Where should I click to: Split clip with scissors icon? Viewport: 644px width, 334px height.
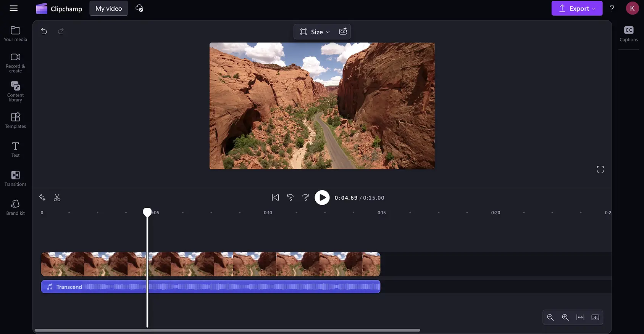[x=57, y=198]
